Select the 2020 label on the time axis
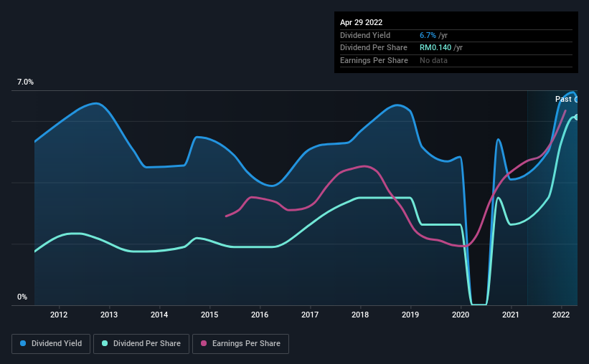Image resolution: width=589 pixels, height=364 pixels. point(461,315)
